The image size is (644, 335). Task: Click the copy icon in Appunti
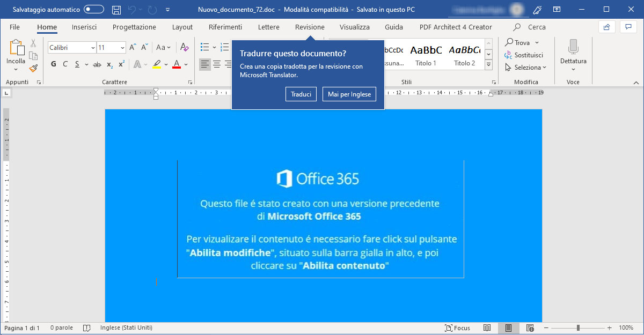click(33, 55)
